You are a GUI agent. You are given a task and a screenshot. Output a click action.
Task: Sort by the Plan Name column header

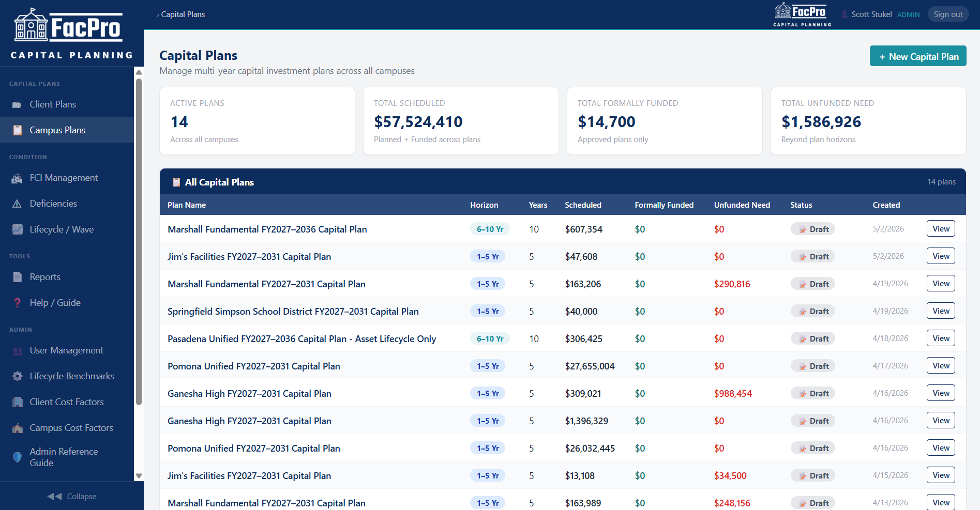(187, 205)
